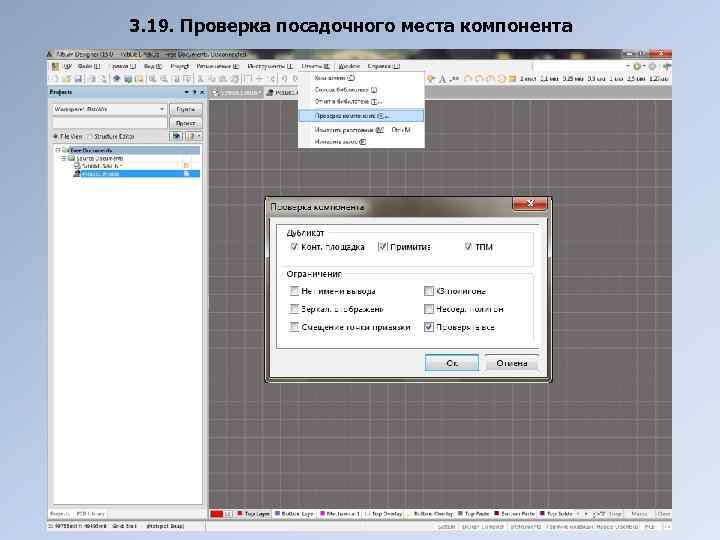Click the Проект button in Projects panel
The width and height of the screenshot is (720, 540).
(186, 123)
